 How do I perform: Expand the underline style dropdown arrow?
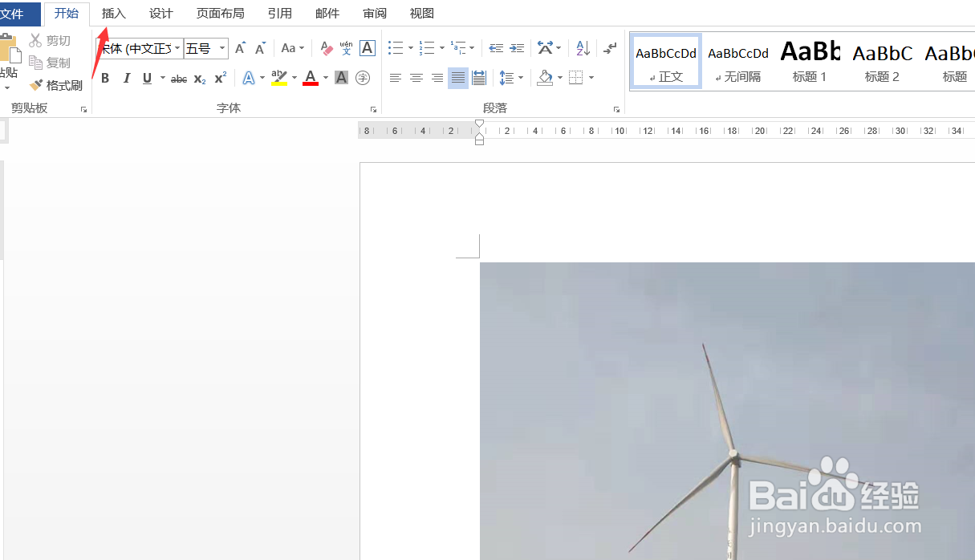[x=162, y=78]
